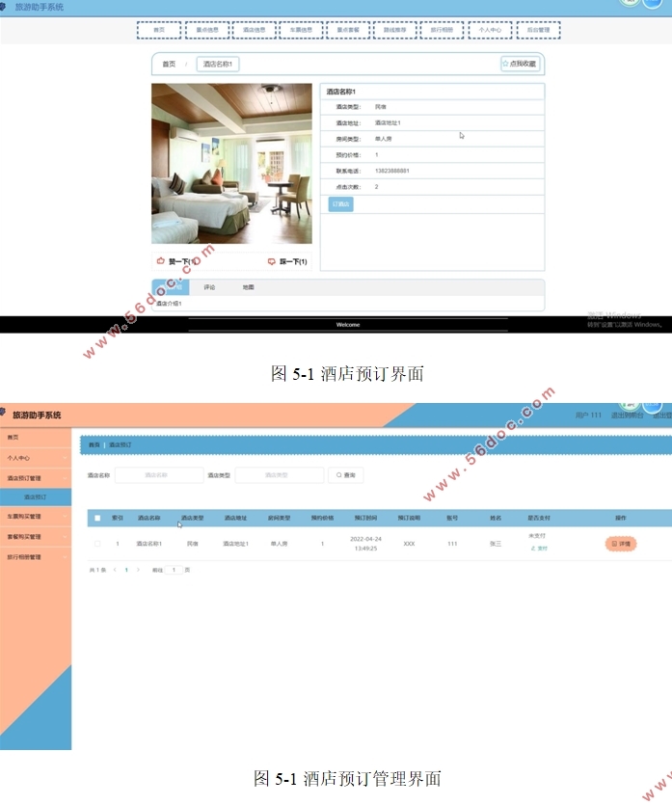Image resolution: width=672 pixels, height=805 pixels.
Task: Check the checkbox for row 1
Action: (x=97, y=544)
